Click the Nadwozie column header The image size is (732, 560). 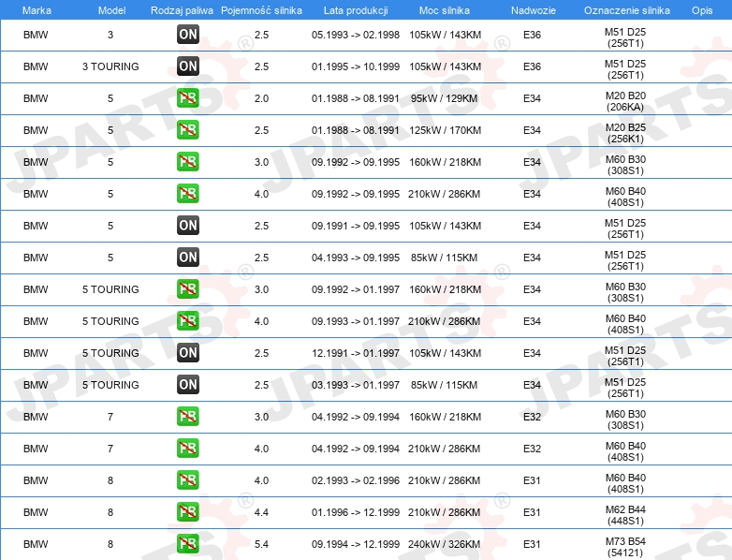[534, 10]
